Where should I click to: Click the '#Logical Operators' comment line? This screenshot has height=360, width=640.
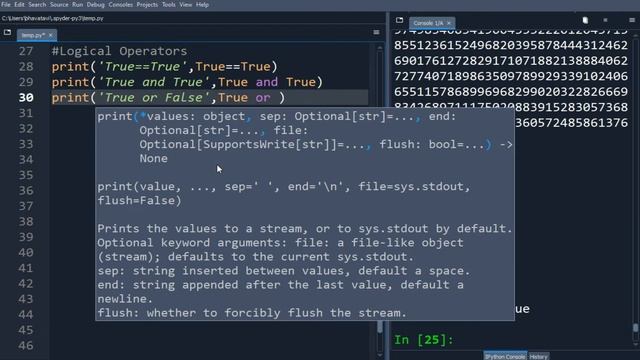(x=119, y=51)
